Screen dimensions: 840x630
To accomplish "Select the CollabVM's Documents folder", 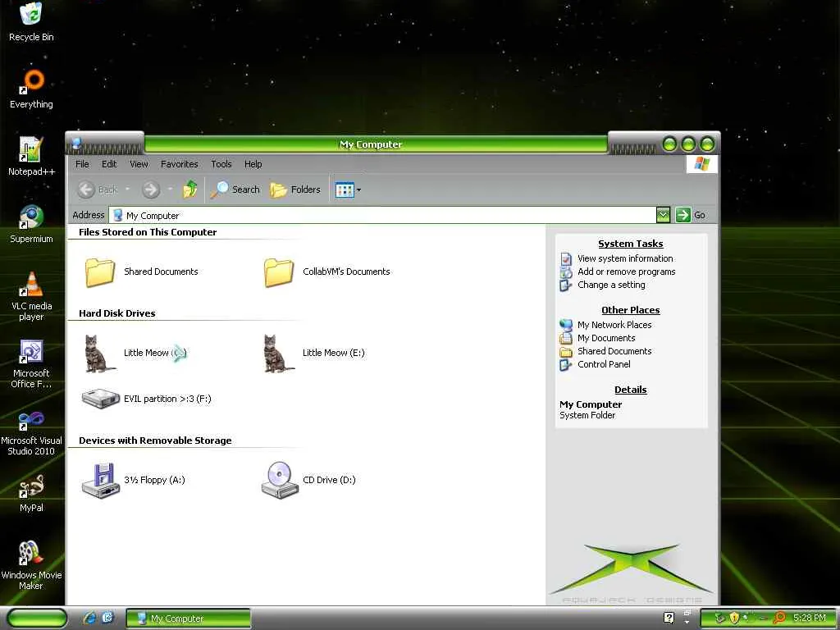I will 326,272.
